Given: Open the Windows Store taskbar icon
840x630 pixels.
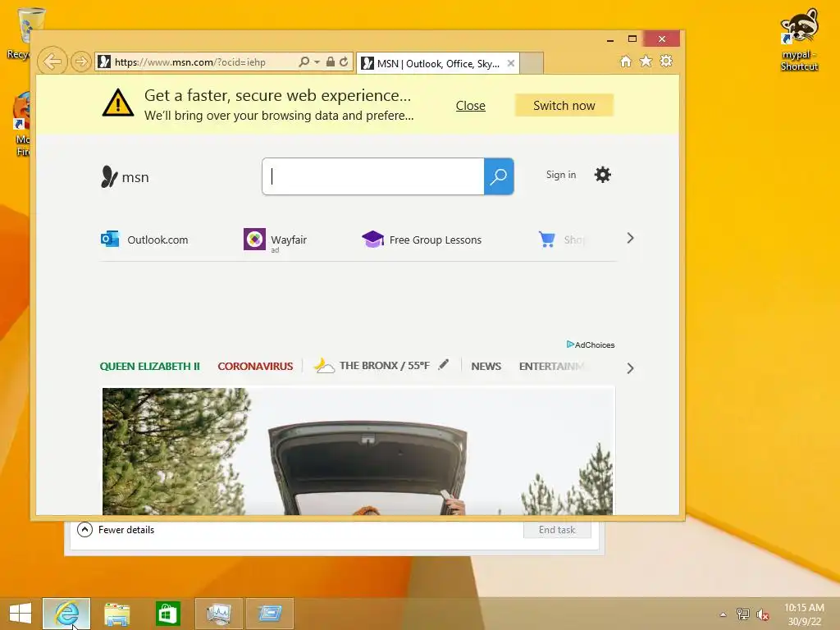Looking at the screenshot, I should [x=167, y=614].
